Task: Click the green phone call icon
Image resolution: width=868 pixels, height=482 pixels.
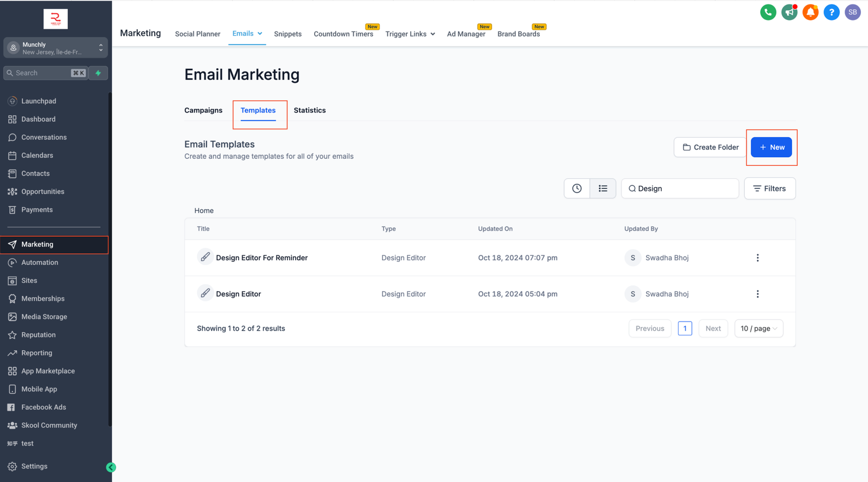Action: click(768, 12)
